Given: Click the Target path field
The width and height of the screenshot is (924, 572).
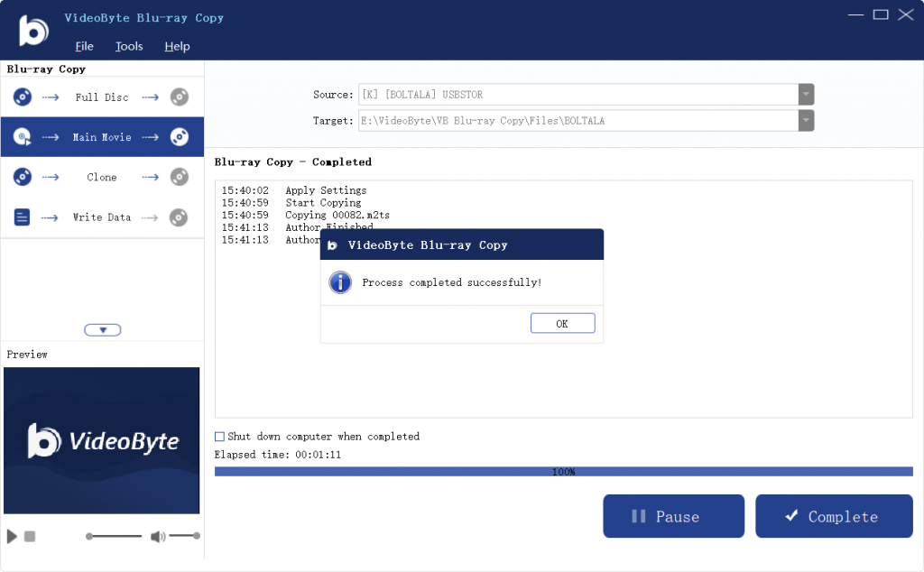Looking at the screenshot, I should (x=578, y=121).
